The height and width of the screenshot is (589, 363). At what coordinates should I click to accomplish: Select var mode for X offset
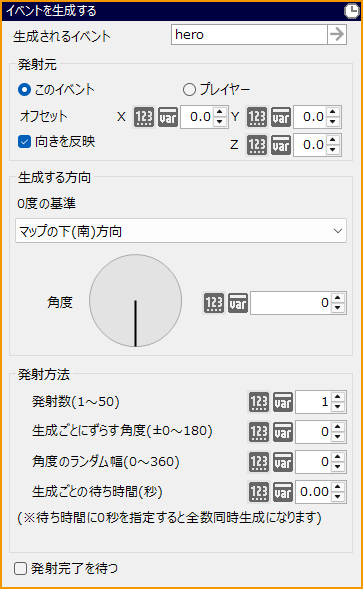pos(168,117)
